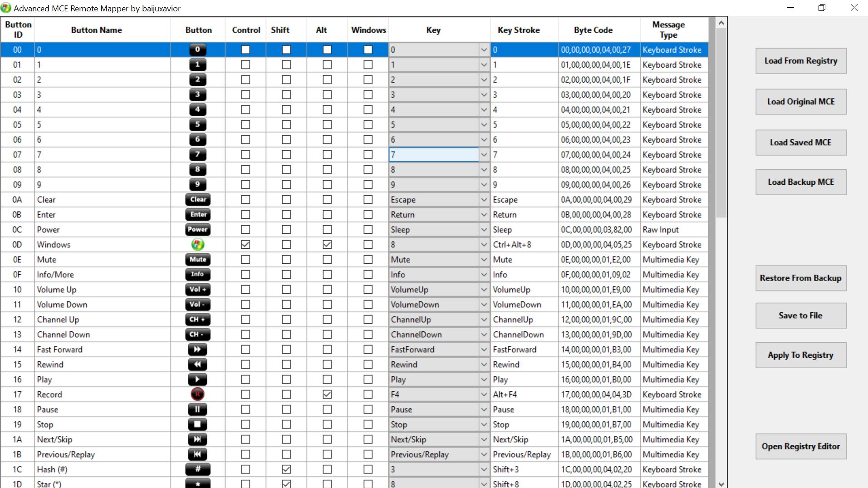The width and height of the screenshot is (868, 488).
Task: Open the Key dropdown for button 7
Action: [x=484, y=155]
